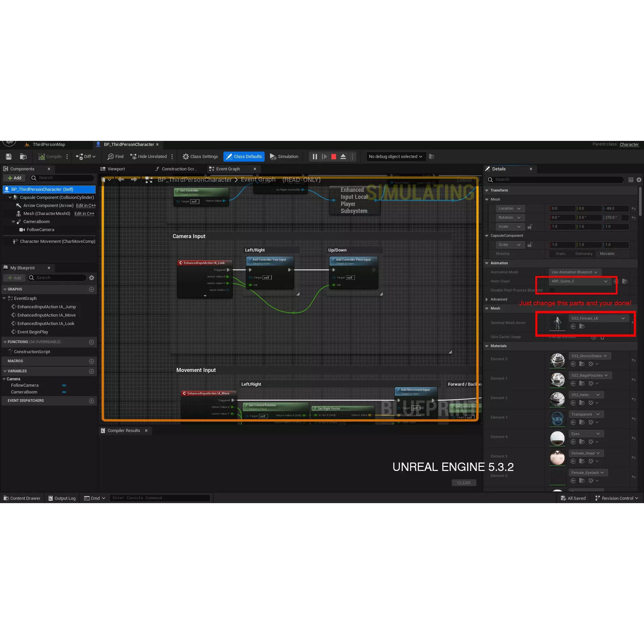
Task: Click the Eject from player icon
Action: [343, 157]
